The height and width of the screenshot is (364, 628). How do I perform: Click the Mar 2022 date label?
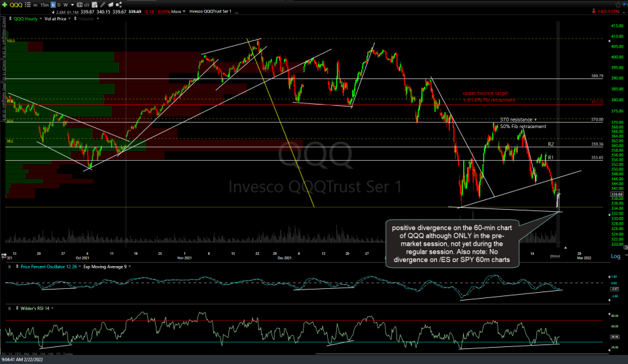[x=584, y=258]
